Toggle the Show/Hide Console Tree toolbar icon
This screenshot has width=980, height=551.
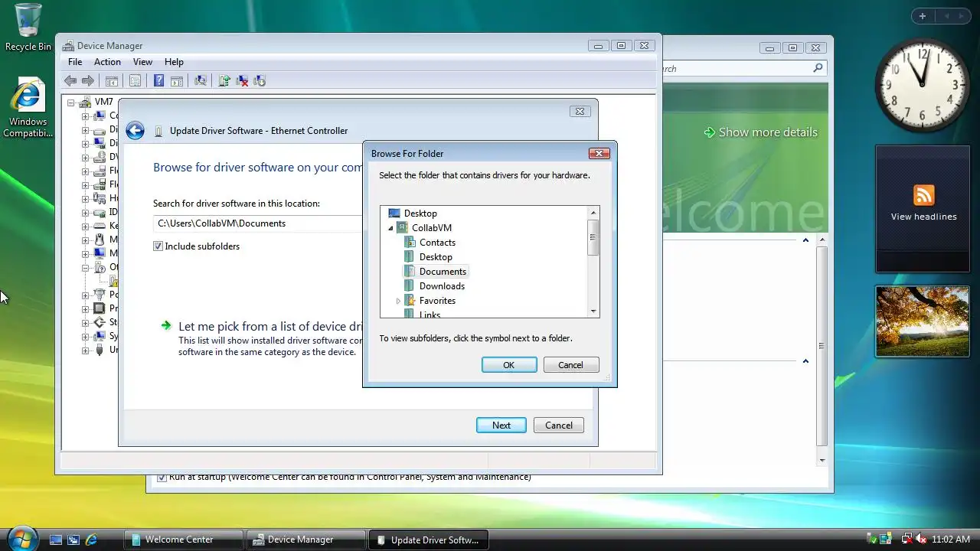(x=112, y=80)
